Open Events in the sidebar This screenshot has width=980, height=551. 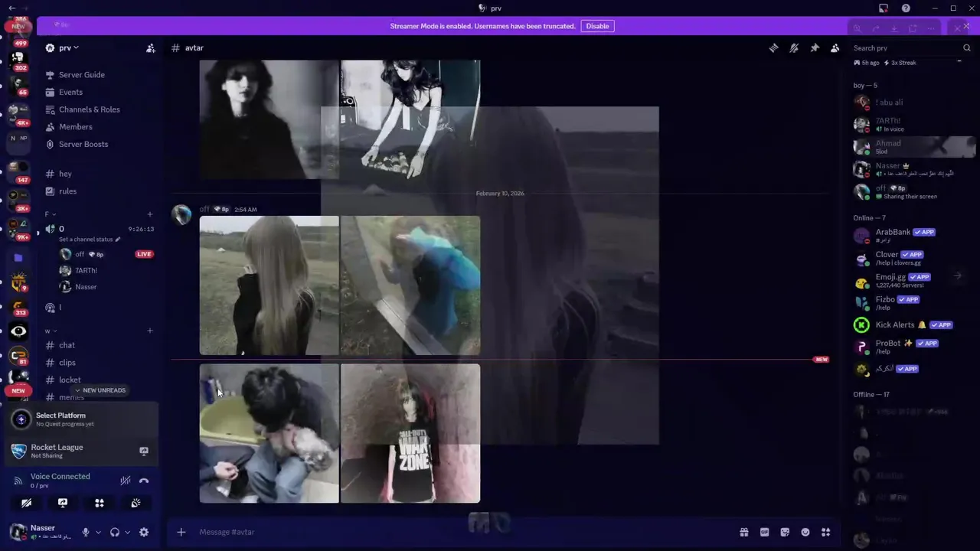click(70, 92)
